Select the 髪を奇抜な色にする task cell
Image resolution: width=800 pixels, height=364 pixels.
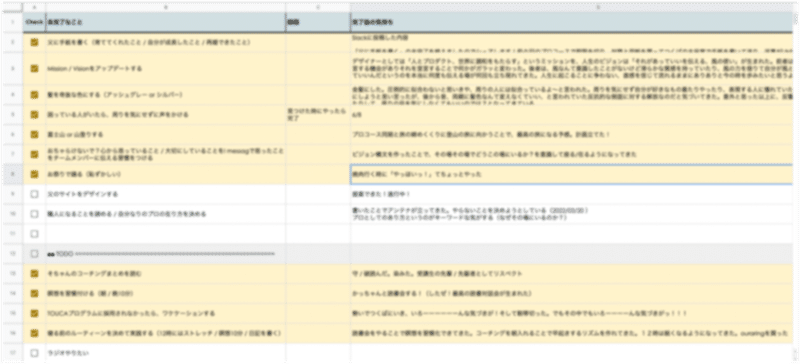tap(166, 95)
